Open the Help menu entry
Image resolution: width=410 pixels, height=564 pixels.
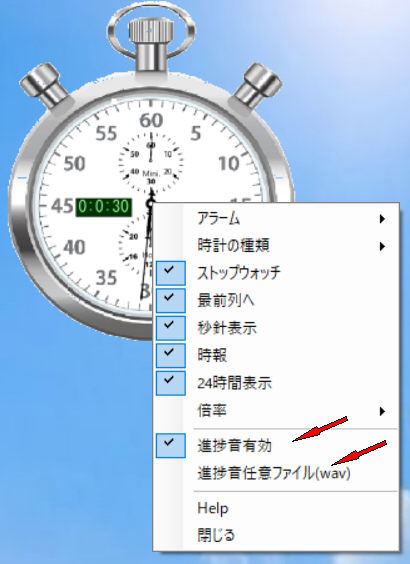click(x=277, y=508)
